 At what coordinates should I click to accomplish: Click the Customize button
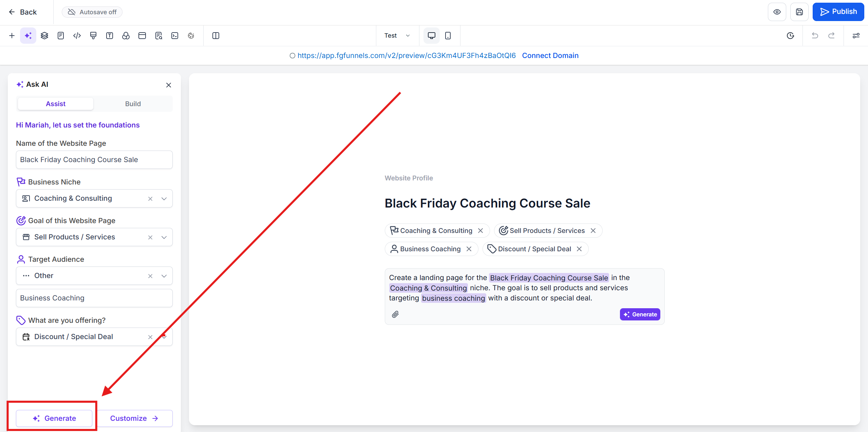[x=134, y=418]
